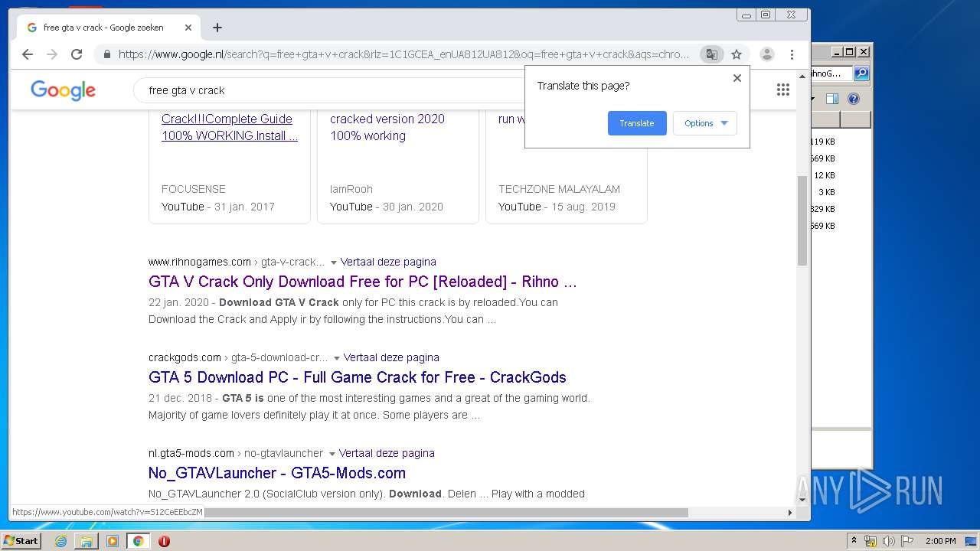Viewport: 980px width, 551px height.
Task: Go back with the browser back arrow
Action: tap(28, 54)
